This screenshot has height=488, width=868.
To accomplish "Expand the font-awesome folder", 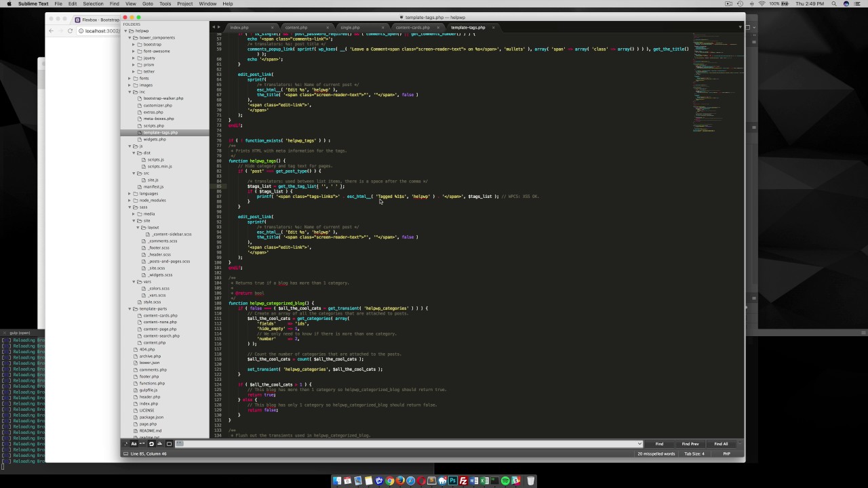I will (134, 52).
